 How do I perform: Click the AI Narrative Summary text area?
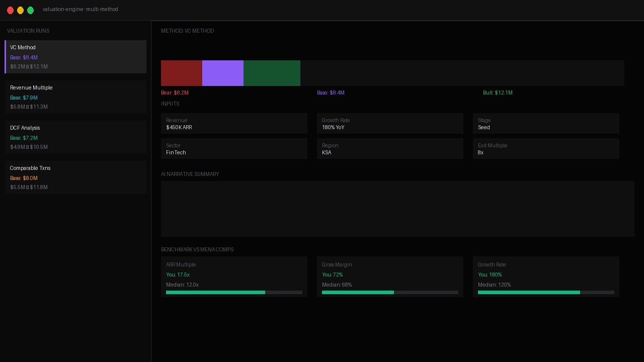pyautogui.click(x=397, y=209)
